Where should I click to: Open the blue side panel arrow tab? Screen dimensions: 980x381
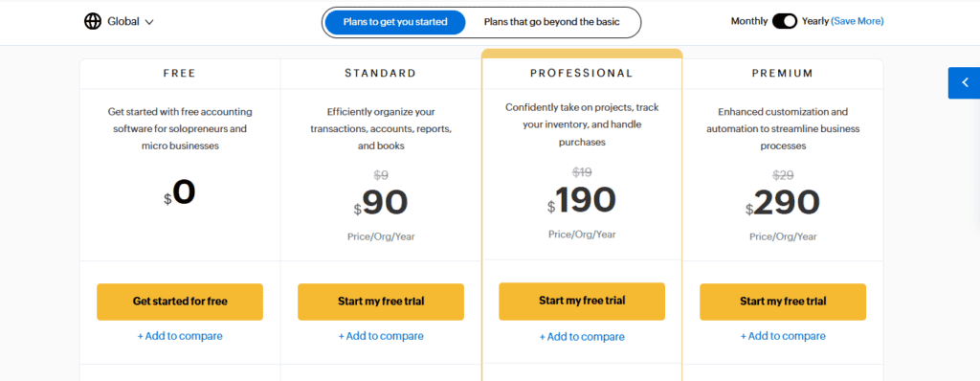point(964,82)
